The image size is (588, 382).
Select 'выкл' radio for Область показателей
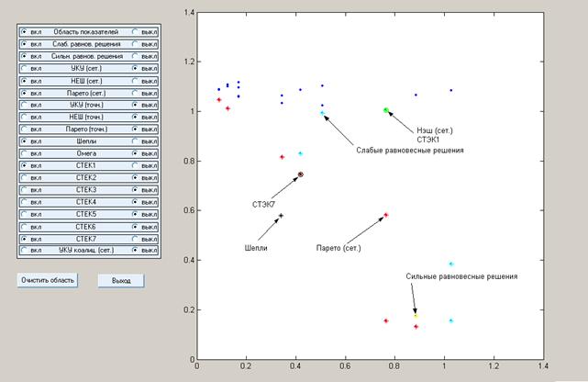coord(136,32)
